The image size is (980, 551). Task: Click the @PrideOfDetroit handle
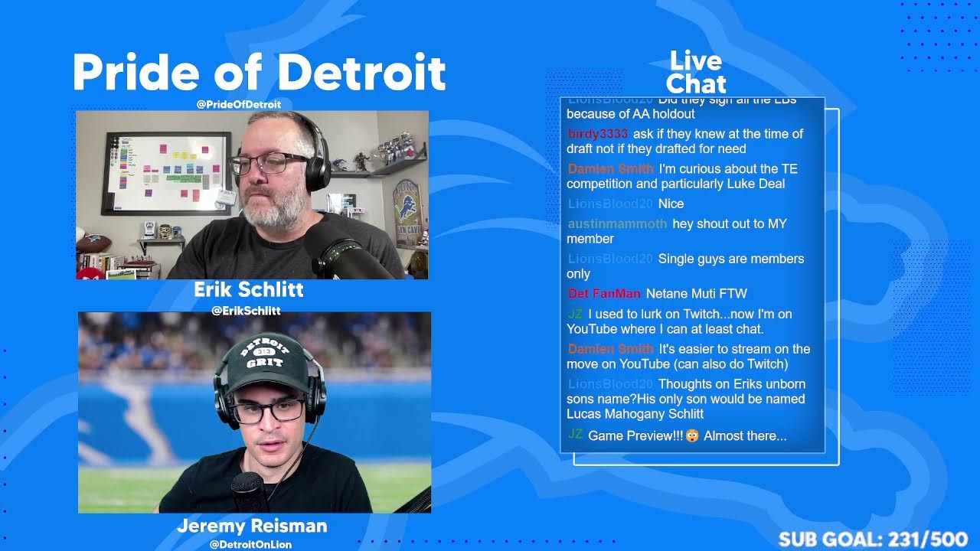239,104
